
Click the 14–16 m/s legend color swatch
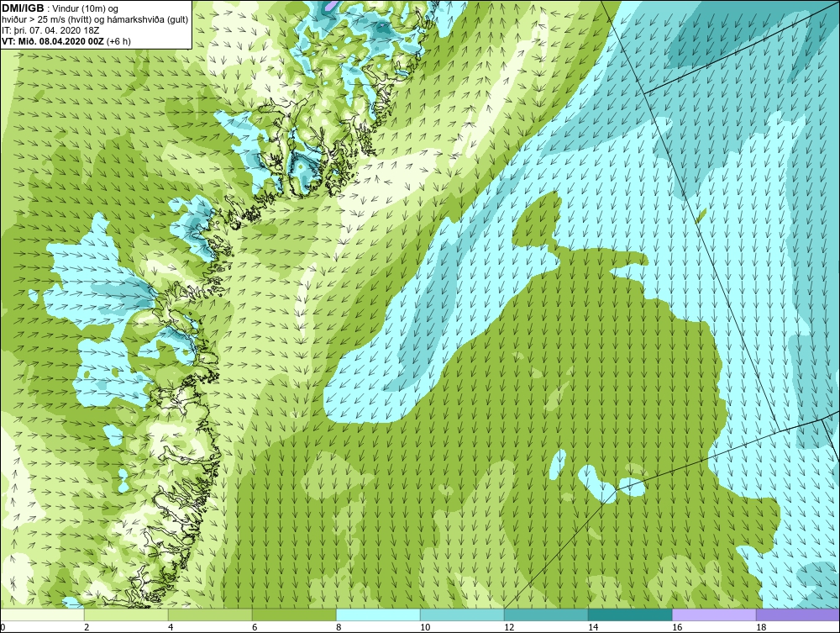pos(630,615)
